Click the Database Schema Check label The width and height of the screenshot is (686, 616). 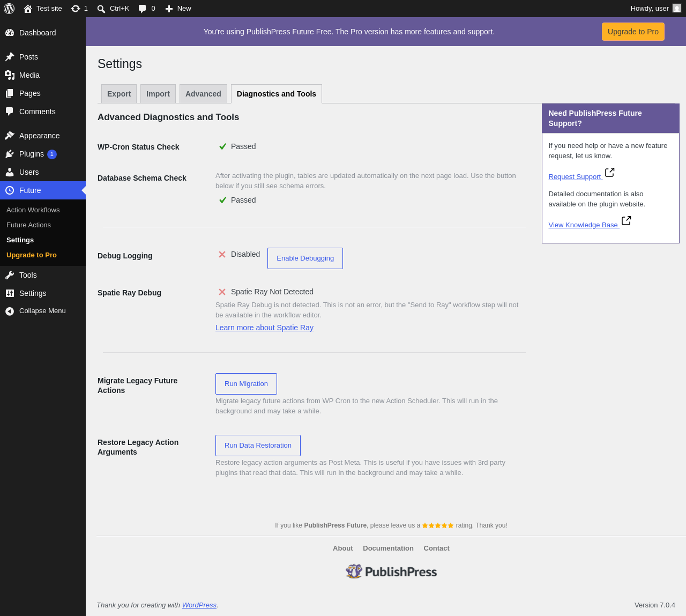142,178
